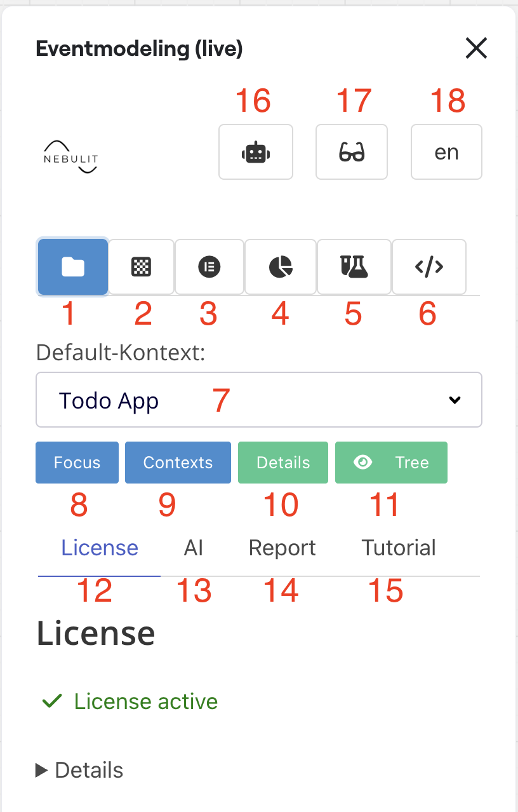518x812 pixels.
Task: Click the list view icon
Action: 209,267
